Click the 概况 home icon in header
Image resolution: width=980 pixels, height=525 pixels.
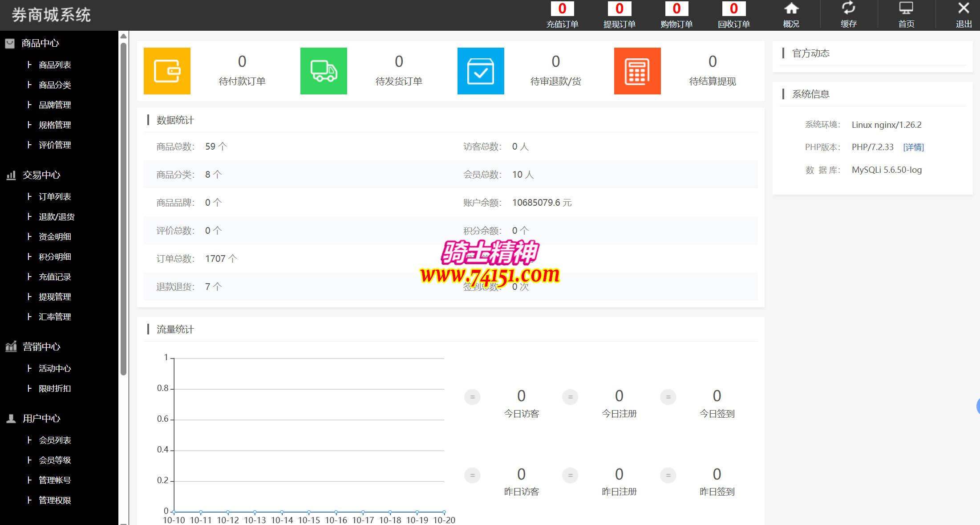(791, 9)
